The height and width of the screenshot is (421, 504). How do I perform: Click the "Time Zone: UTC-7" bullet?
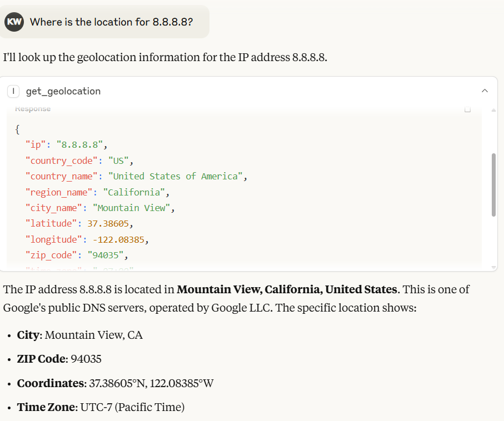click(101, 407)
